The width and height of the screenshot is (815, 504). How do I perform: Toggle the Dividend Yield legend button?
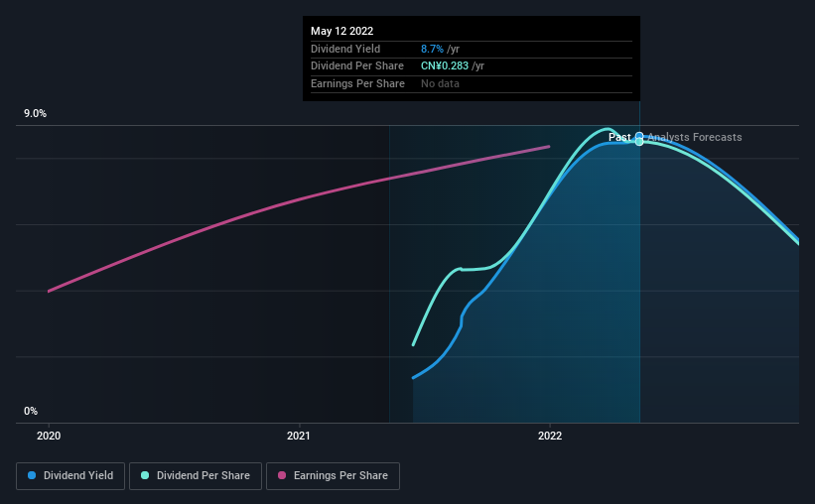pyautogui.click(x=70, y=476)
